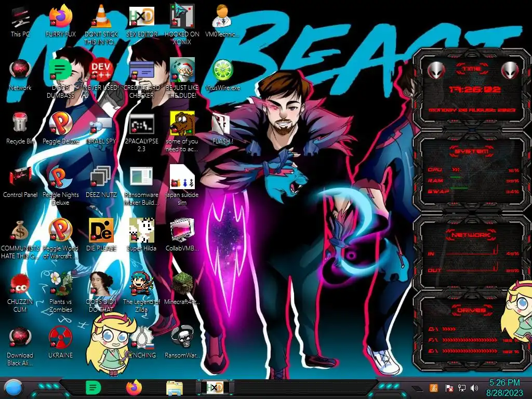Open the network tray icon

point(462,388)
